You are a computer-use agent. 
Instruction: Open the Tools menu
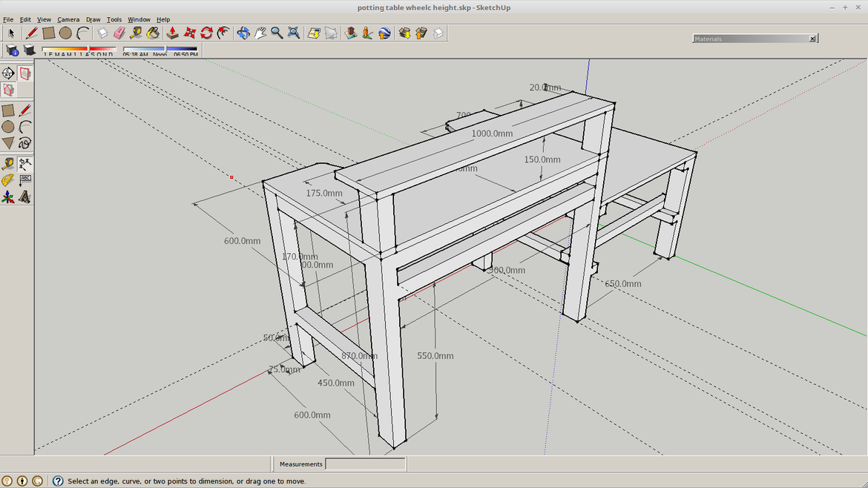[x=114, y=19]
